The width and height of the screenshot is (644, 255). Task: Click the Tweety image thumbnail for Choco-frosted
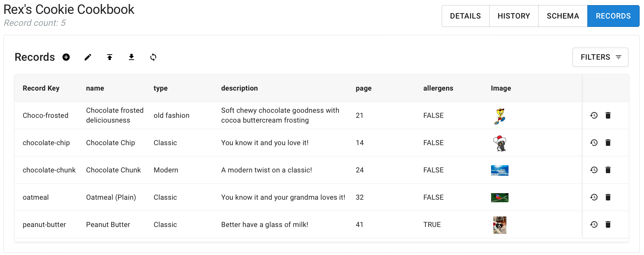(x=500, y=116)
